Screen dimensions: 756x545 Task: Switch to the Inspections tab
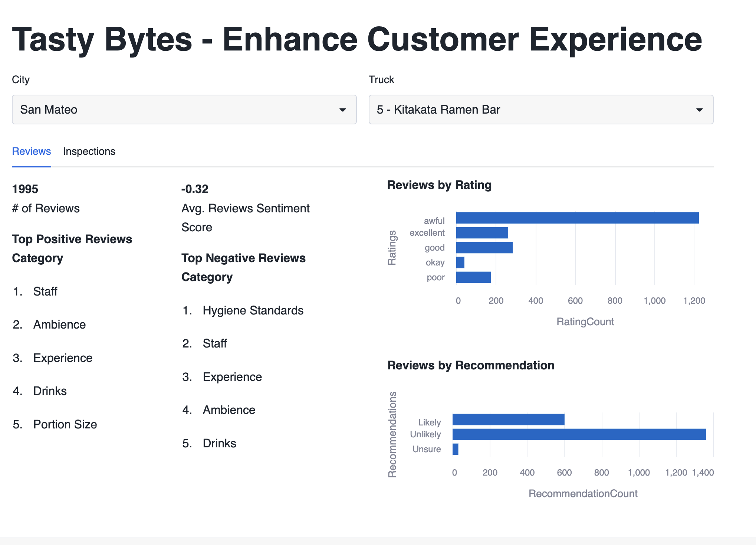pos(89,151)
